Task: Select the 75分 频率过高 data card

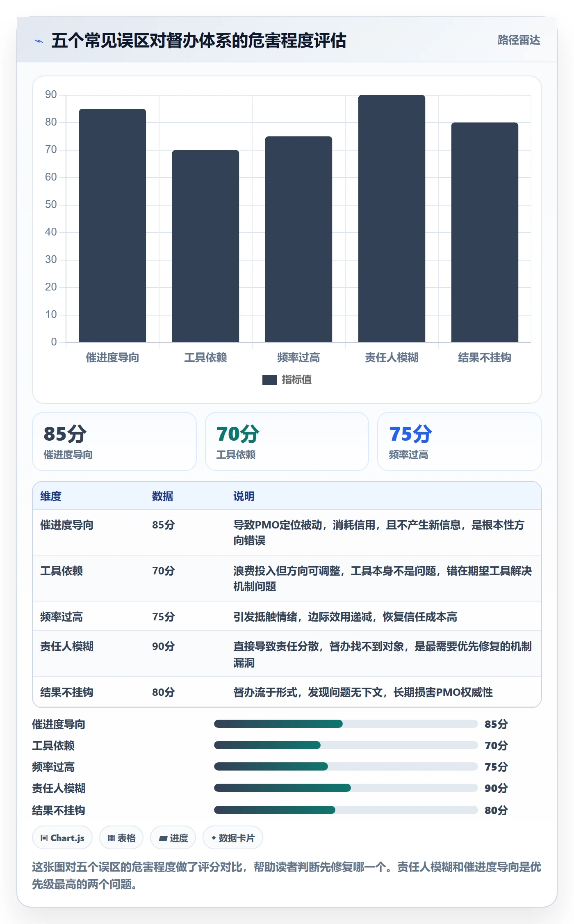Action: point(460,441)
